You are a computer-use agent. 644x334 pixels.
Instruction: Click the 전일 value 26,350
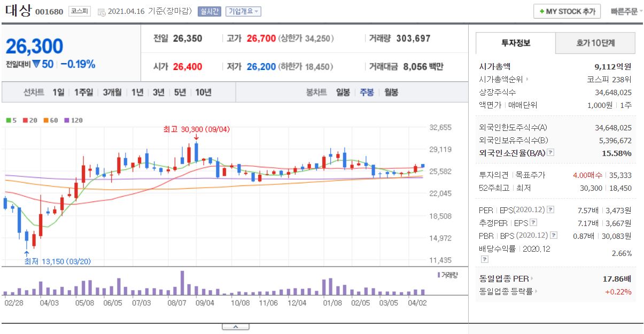(x=188, y=38)
